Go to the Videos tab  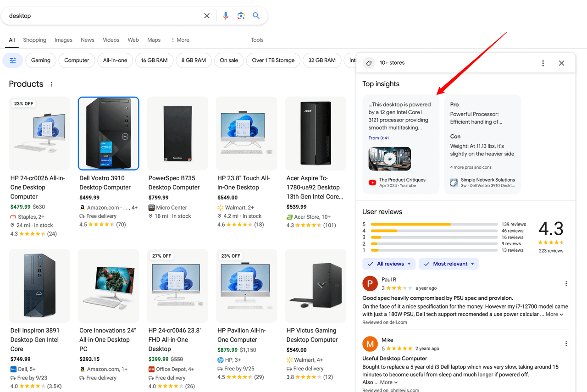[111, 40]
